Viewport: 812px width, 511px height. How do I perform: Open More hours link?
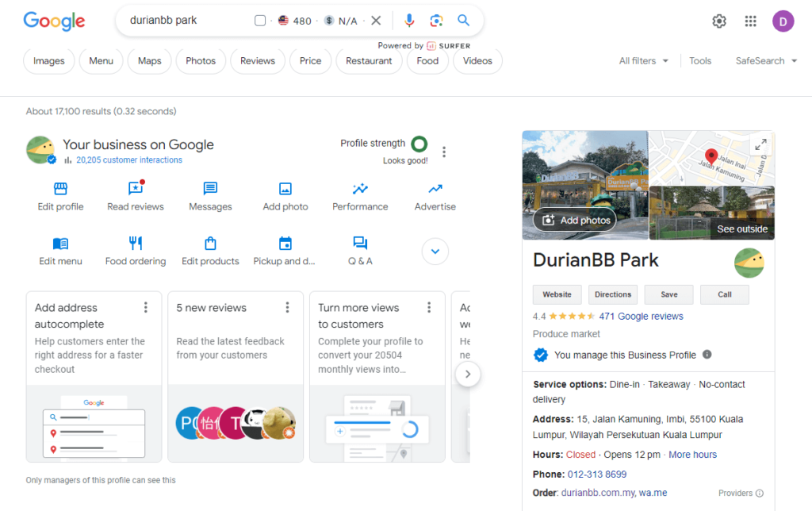tap(692, 455)
